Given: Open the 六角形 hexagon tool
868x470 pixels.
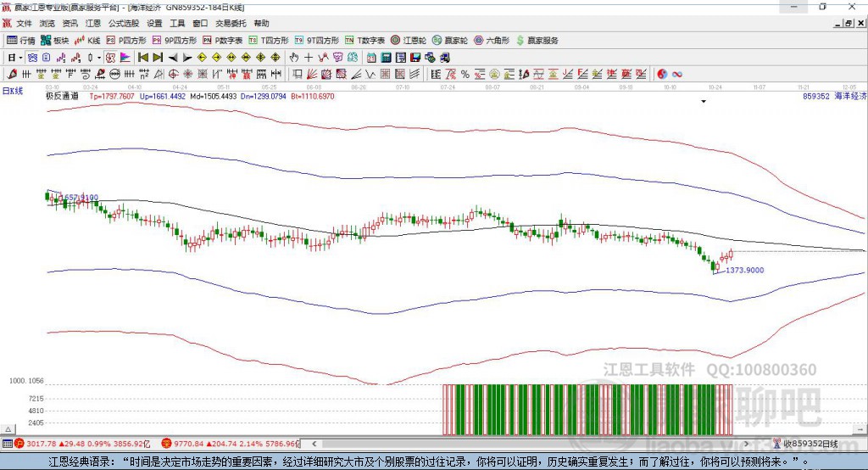Looking at the screenshot, I should pyautogui.click(x=492, y=40).
